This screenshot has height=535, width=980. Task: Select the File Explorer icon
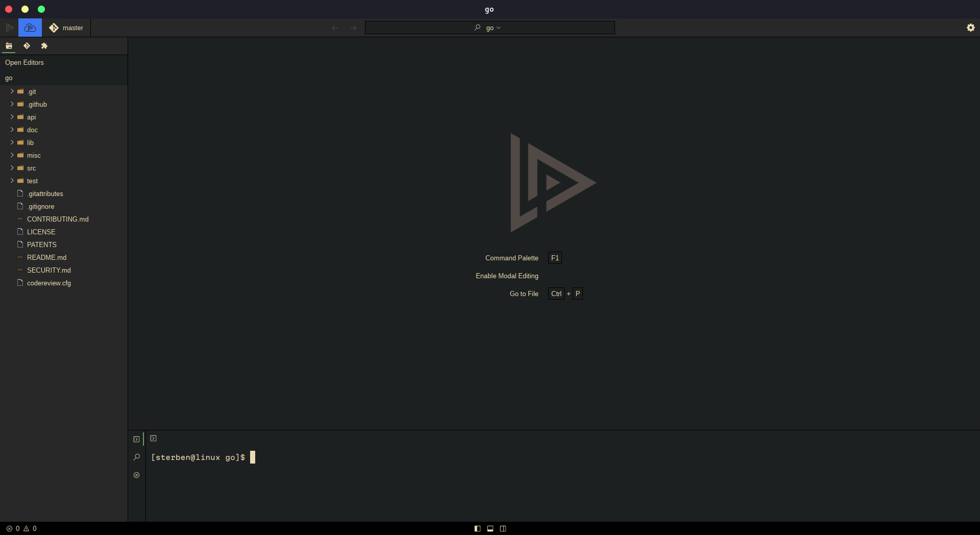click(x=9, y=45)
